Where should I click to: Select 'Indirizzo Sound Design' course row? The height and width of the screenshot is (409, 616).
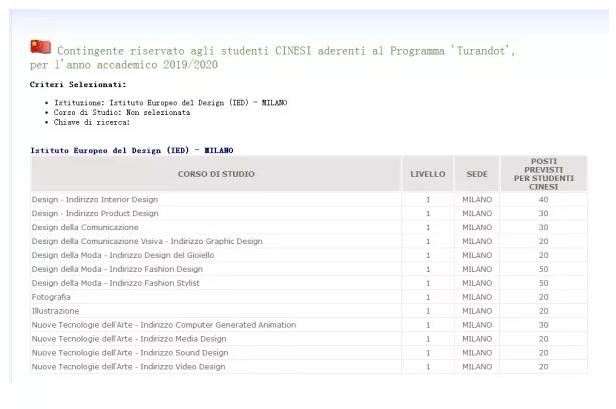pos(309,353)
